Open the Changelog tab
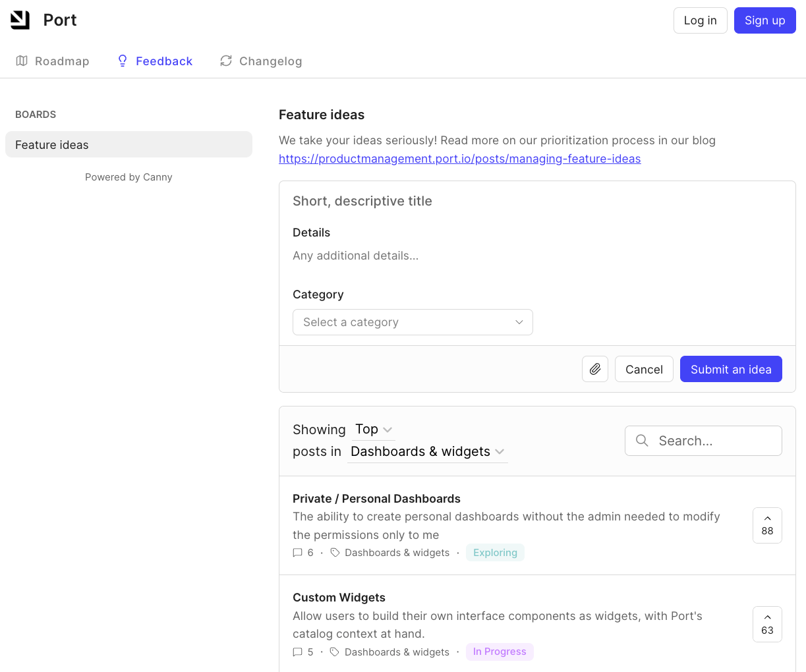Viewport: 806px width, 672px height. (x=261, y=61)
